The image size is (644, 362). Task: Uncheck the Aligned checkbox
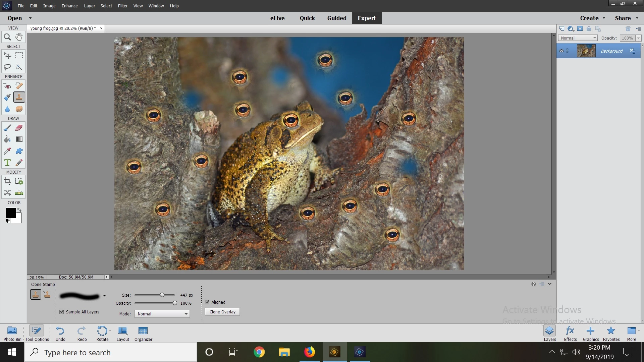[207, 302]
